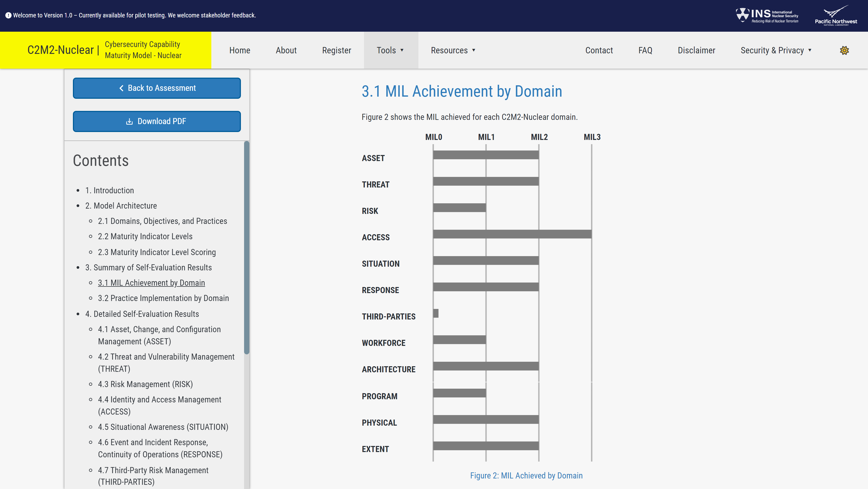Click the alert icon in welcome banner
The image size is (868, 489).
click(8, 15)
